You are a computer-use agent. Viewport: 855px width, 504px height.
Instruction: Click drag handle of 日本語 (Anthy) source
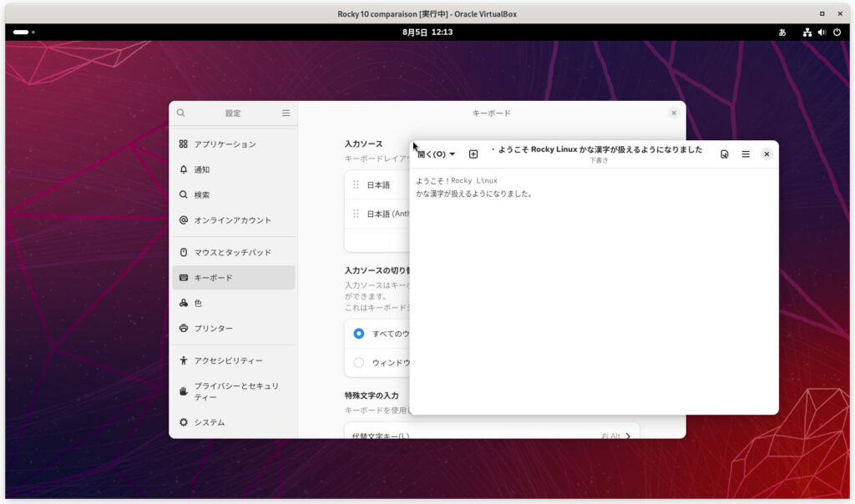coord(356,214)
